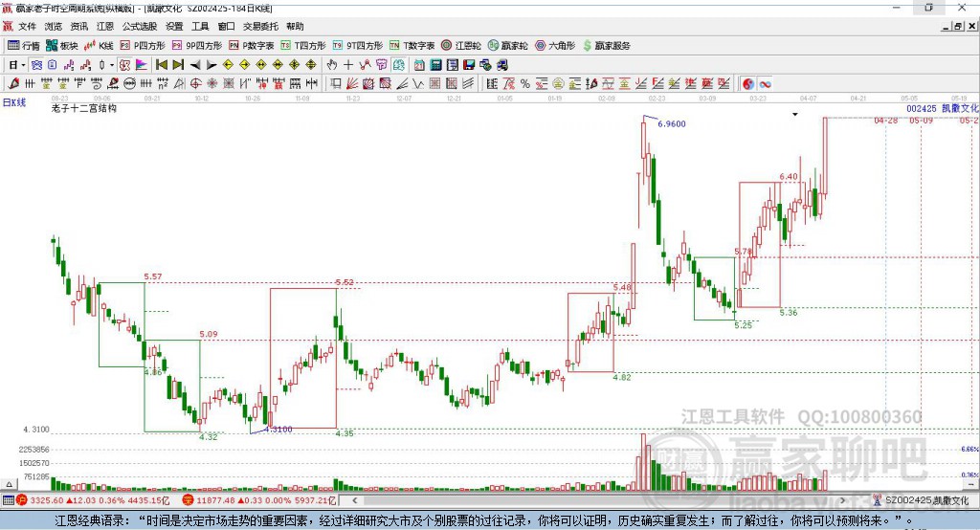This screenshot has width=980, height=530.
Task: Switch to the K线 chart
Action: (99, 46)
